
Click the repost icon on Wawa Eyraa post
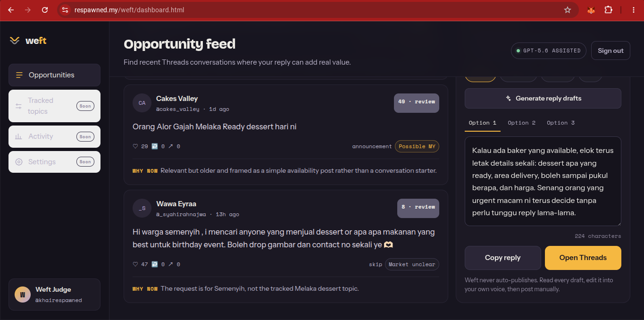(x=154, y=264)
